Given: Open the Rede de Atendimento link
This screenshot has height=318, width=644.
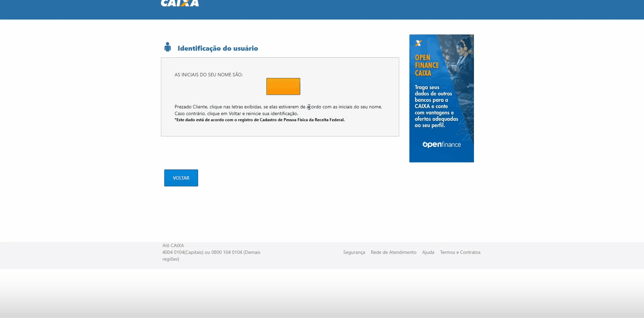Looking at the screenshot, I should (393, 252).
